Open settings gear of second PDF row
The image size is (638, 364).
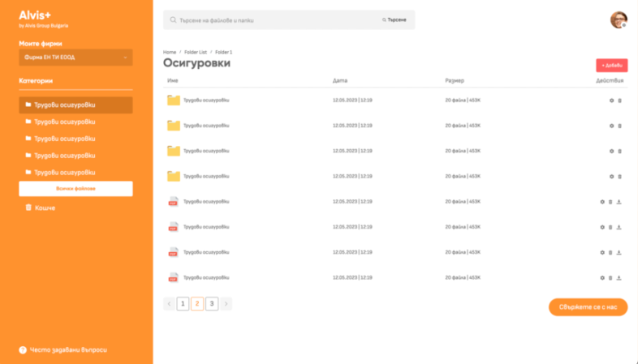(x=602, y=227)
